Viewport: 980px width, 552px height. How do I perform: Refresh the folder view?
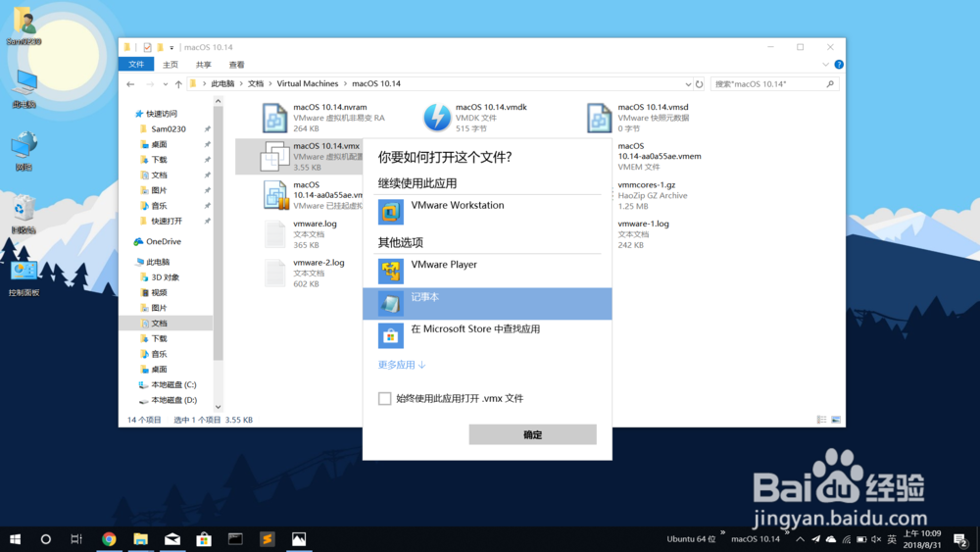699,83
